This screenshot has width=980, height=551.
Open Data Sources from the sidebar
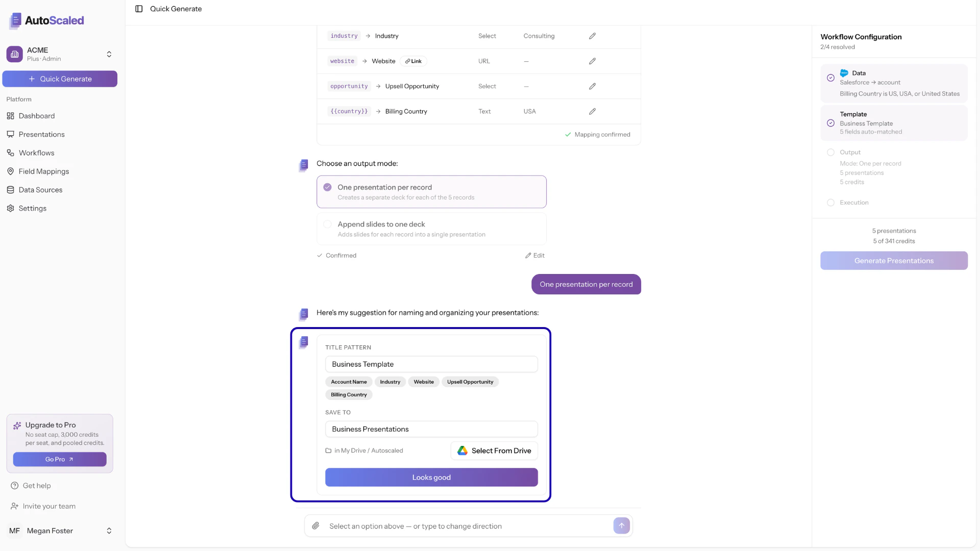(x=40, y=189)
